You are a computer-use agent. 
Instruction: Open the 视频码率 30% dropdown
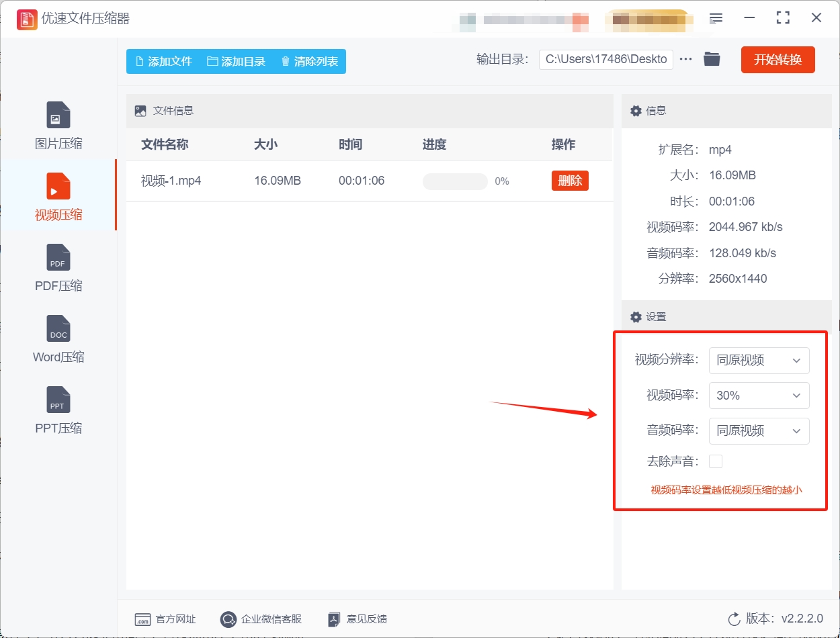pyautogui.click(x=759, y=396)
